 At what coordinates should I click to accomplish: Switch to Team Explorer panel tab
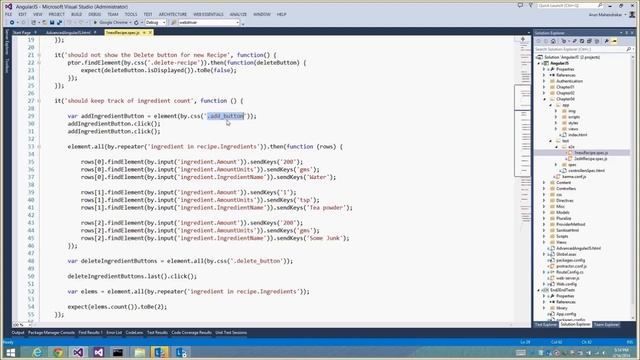606,324
